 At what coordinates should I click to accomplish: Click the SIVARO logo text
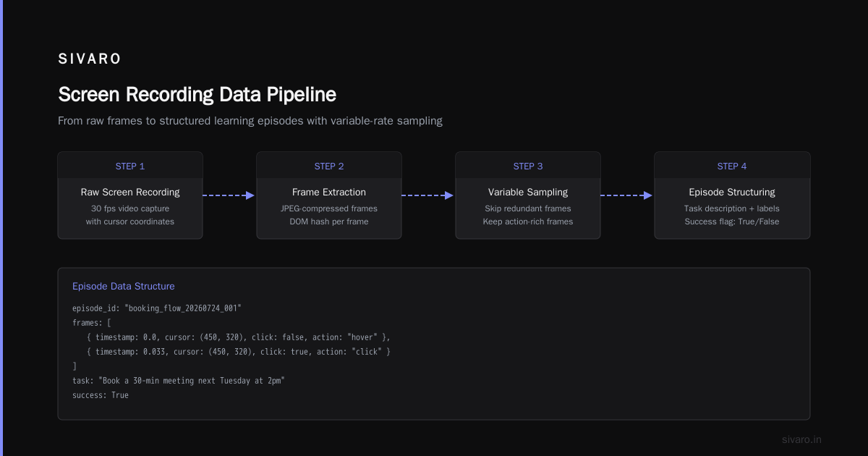[90, 59]
